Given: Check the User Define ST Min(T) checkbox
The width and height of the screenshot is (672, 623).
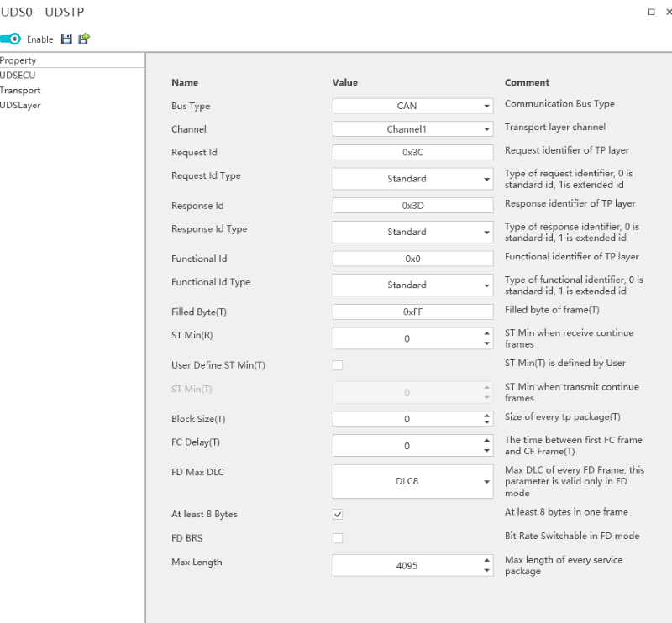Looking at the screenshot, I should coord(338,365).
